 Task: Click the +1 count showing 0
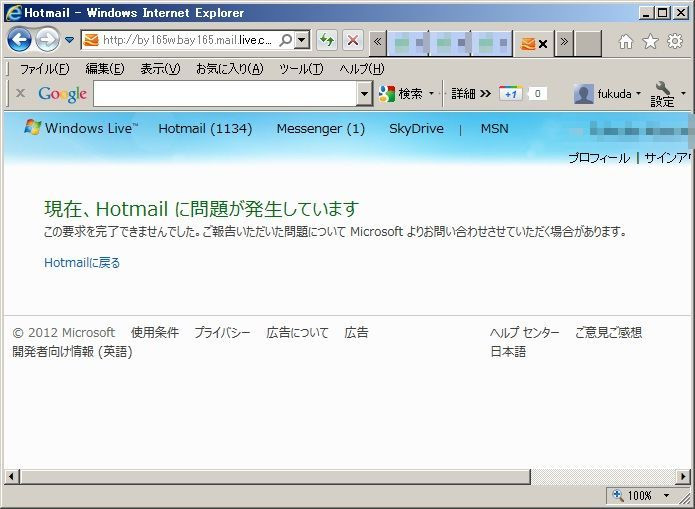[x=537, y=94]
